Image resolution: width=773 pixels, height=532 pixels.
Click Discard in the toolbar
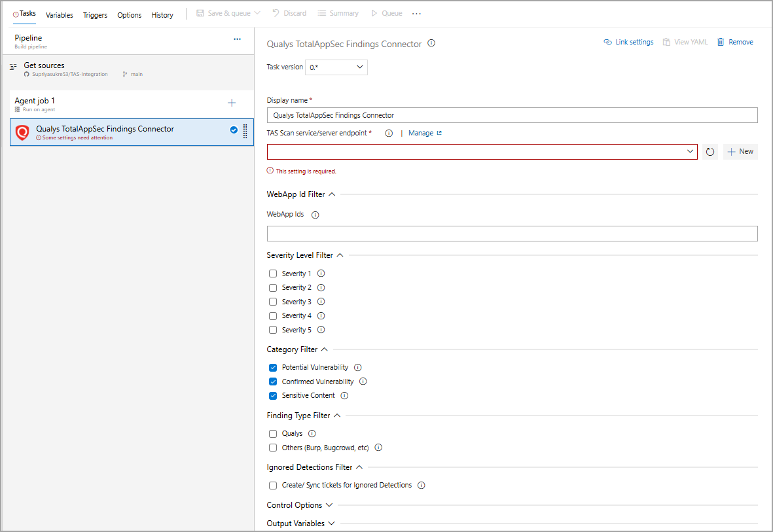coord(289,13)
